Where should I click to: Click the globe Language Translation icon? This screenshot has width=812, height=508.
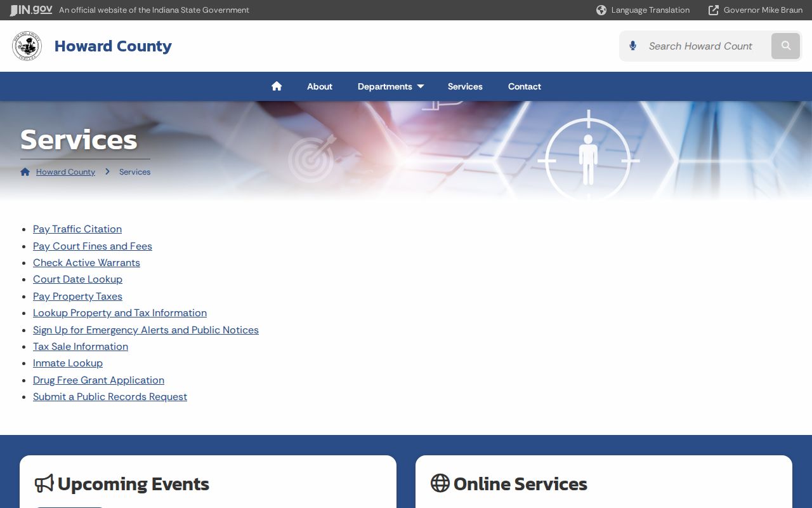click(601, 10)
